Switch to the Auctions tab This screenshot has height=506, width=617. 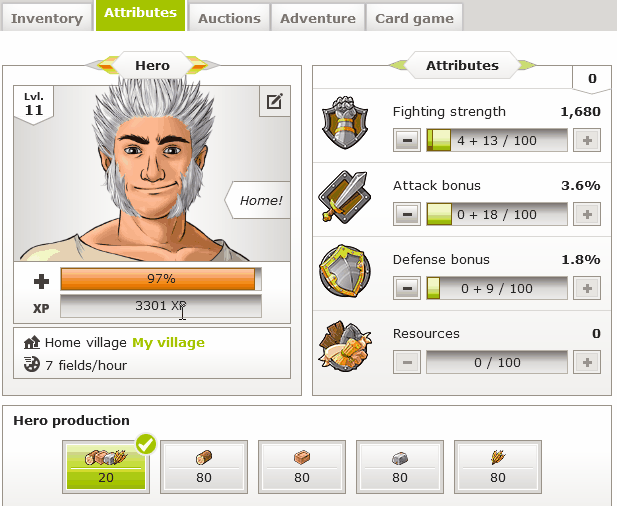229,18
